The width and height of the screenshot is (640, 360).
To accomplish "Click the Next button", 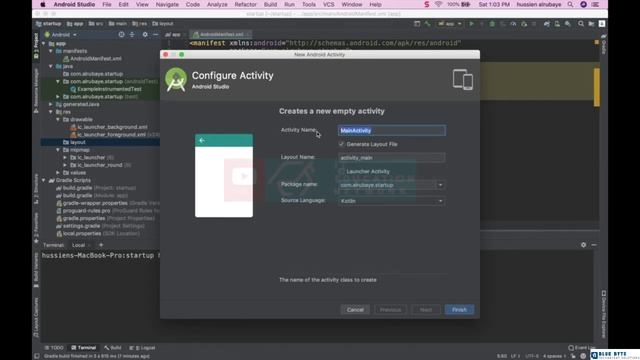I will (x=426, y=310).
